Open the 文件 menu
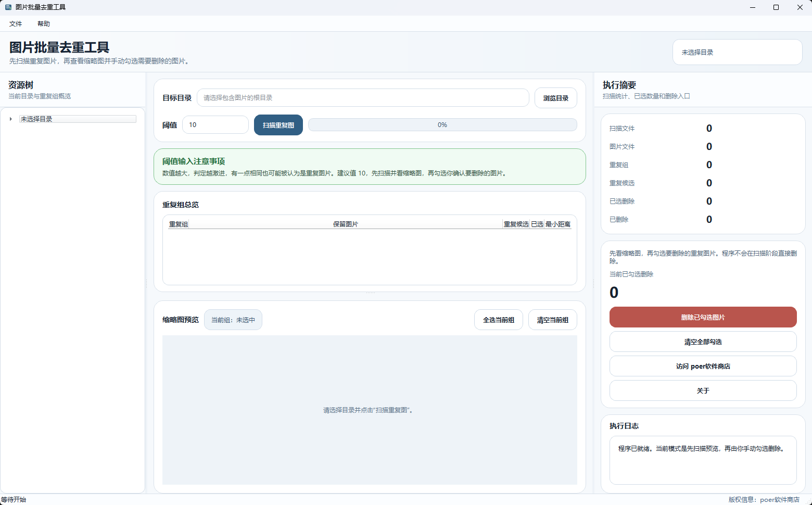The image size is (812, 505). (x=16, y=24)
